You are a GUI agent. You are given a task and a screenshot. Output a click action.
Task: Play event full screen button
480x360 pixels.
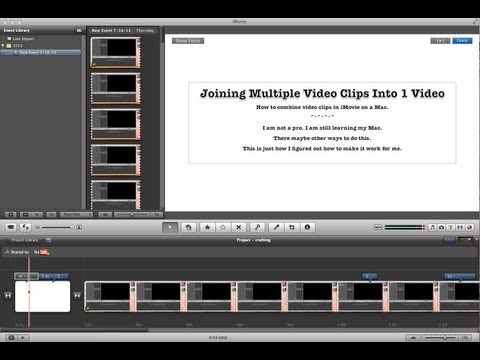[25, 215]
